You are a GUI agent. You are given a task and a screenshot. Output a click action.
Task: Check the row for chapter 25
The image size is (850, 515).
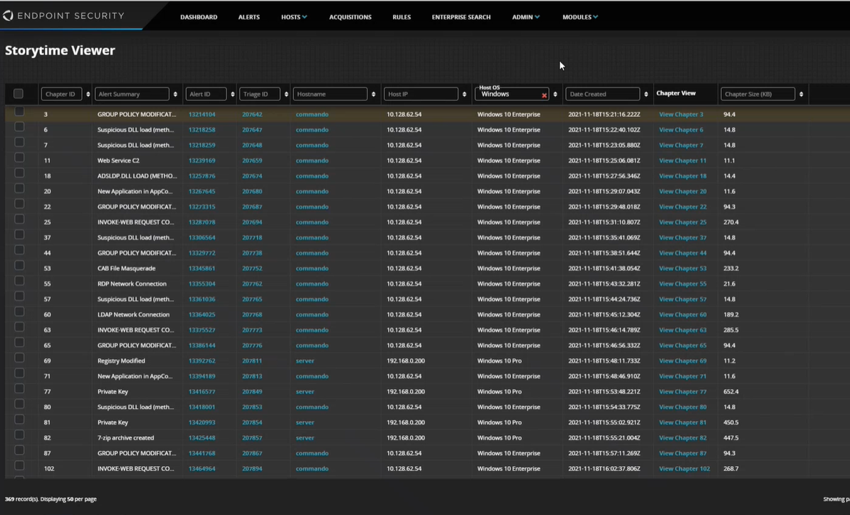(x=19, y=219)
